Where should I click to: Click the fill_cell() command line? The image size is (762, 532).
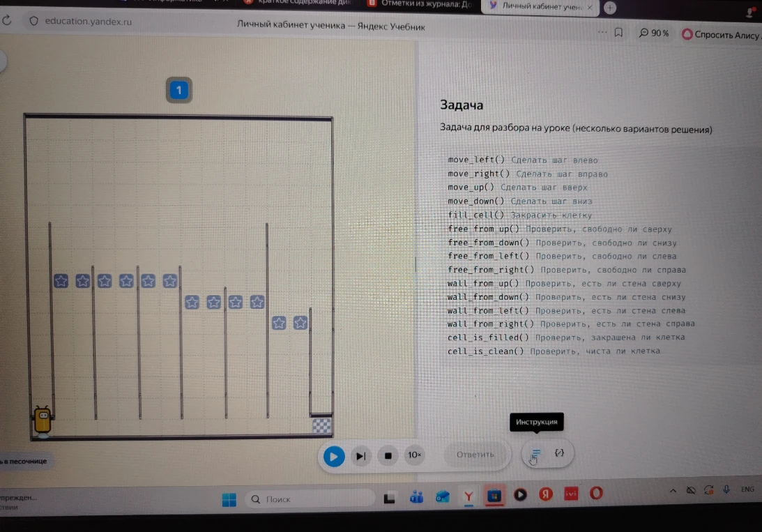[520, 215]
